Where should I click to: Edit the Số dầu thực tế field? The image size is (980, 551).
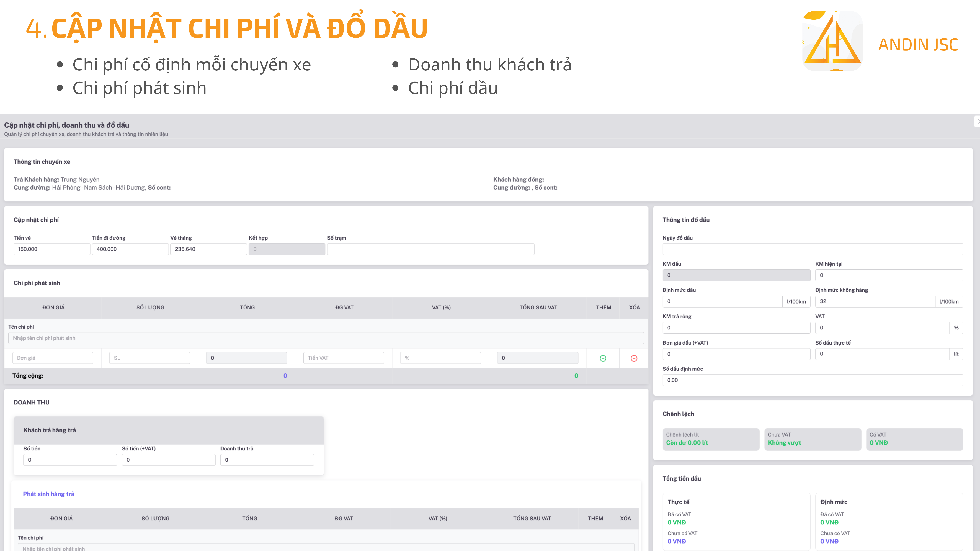tap(882, 354)
